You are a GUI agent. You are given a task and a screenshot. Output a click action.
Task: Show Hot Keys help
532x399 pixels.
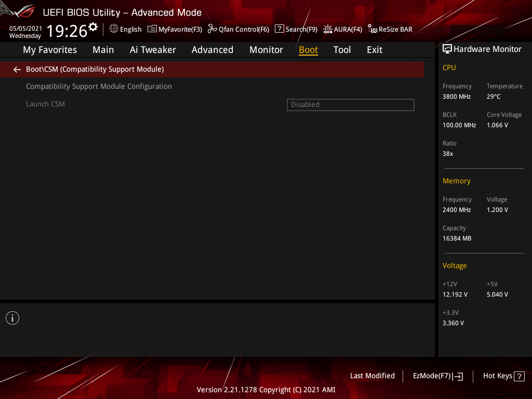pyautogui.click(x=498, y=376)
